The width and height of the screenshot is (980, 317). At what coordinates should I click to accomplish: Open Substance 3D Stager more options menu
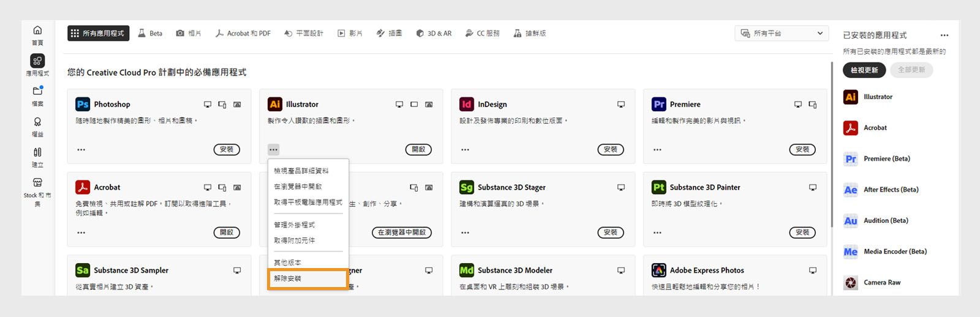466,233
